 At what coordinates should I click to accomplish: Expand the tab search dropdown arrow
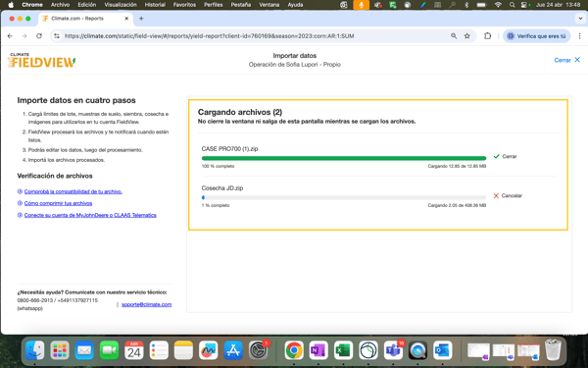[580, 19]
